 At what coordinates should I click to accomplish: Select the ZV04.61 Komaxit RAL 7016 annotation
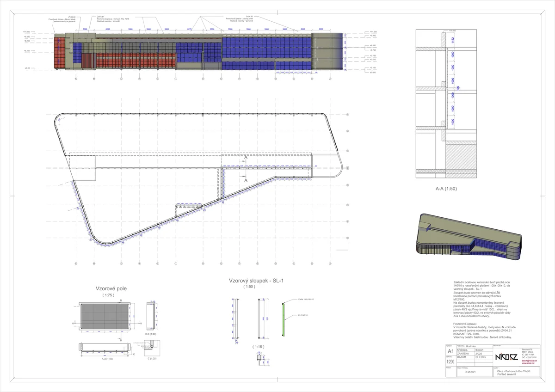[109, 18]
